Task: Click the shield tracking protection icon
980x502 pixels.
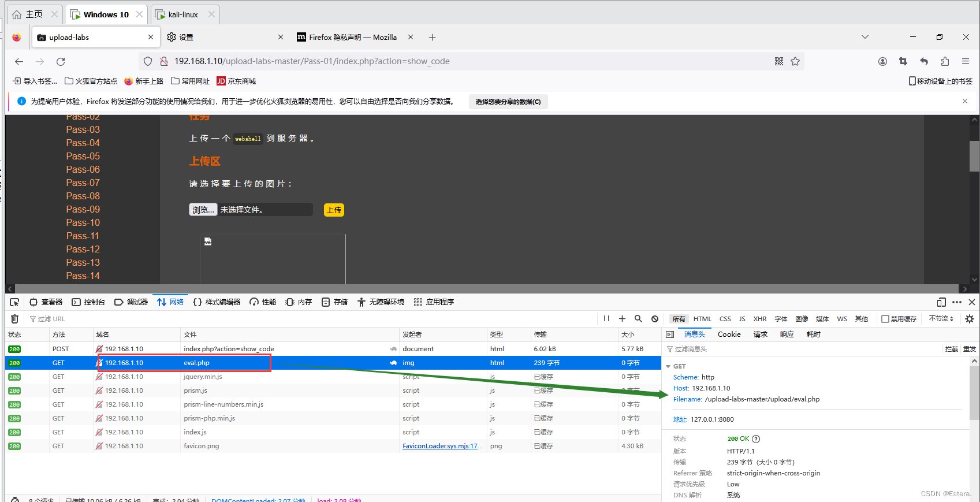Action: click(148, 61)
